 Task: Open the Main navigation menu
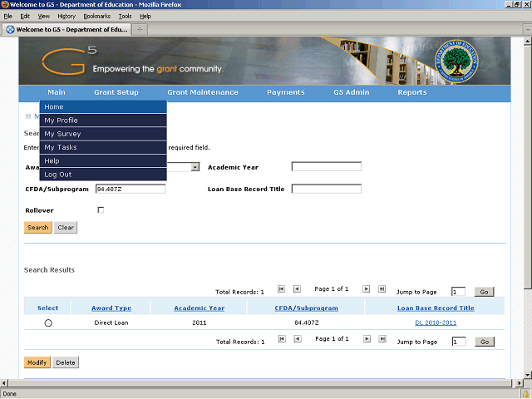(57, 92)
